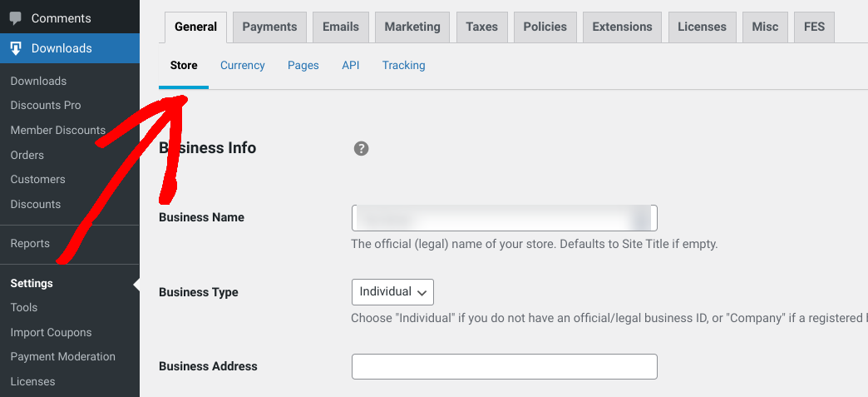This screenshot has height=397, width=868.
Task: Open Orders in the sidebar menu
Action: click(x=27, y=155)
